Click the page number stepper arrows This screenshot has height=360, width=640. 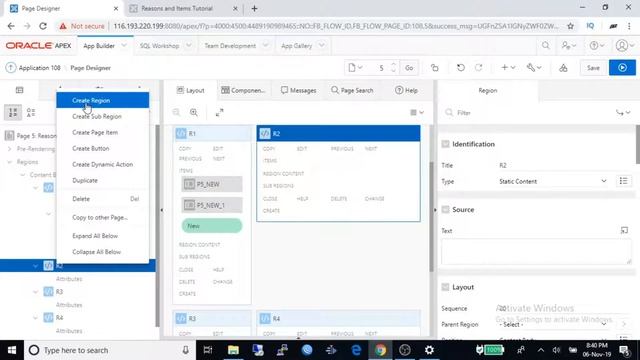coord(393,68)
